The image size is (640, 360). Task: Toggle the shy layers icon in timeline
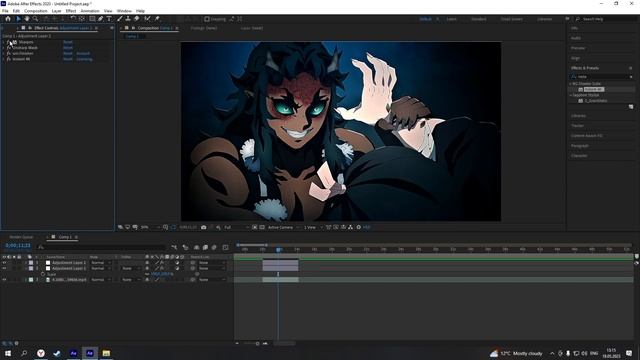coord(196,247)
